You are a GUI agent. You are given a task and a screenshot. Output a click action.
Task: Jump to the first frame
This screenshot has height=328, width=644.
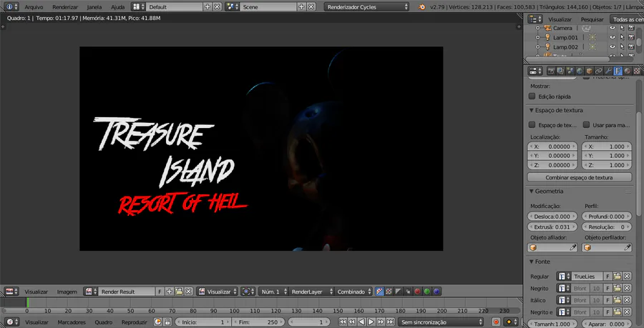[x=342, y=322]
